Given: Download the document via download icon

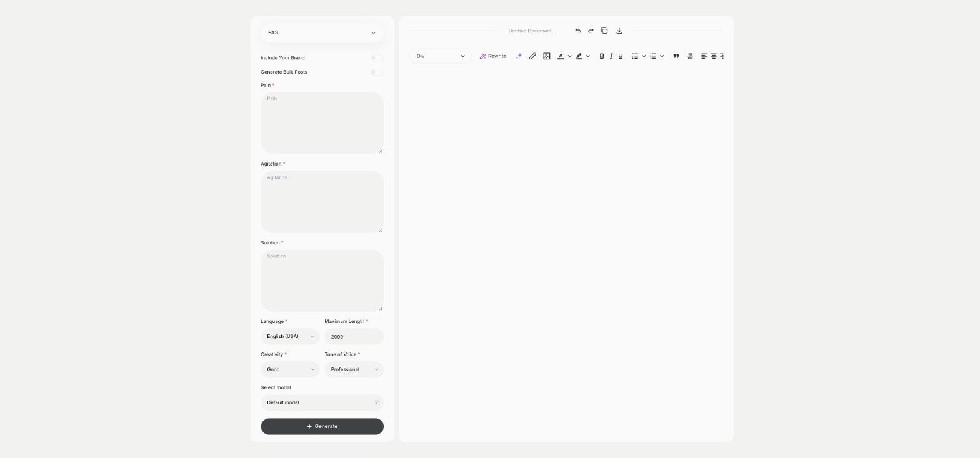Looking at the screenshot, I should tap(619, 31).
